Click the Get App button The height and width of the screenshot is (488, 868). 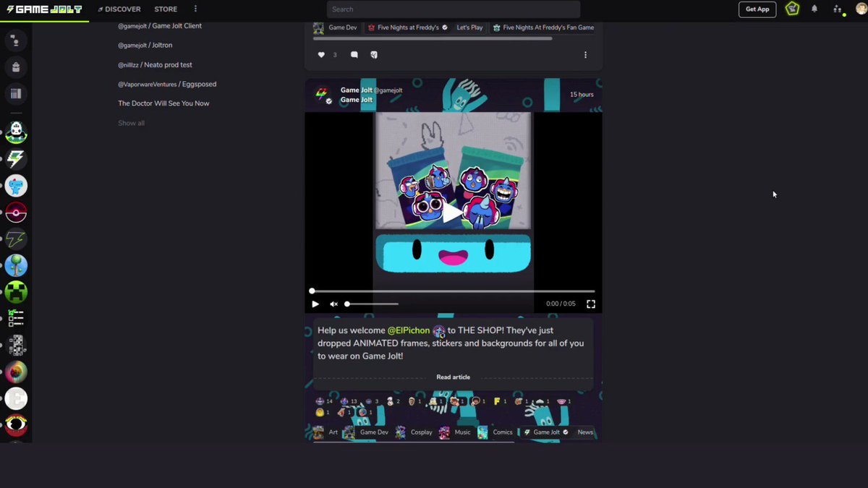[757, 9]
